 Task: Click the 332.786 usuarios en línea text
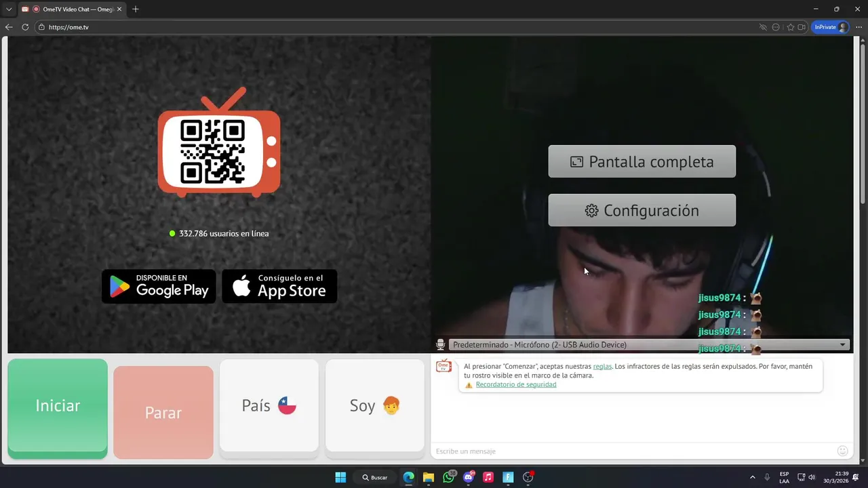click(224, 233)
